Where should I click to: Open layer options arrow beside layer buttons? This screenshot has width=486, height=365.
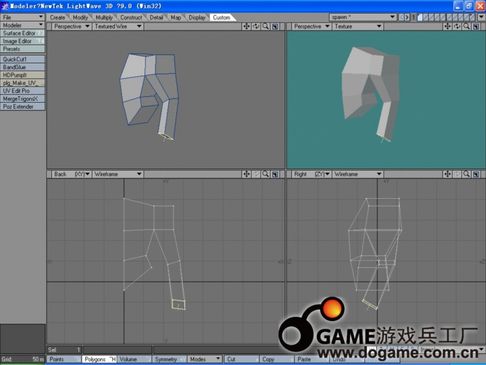tap(481, 17)
